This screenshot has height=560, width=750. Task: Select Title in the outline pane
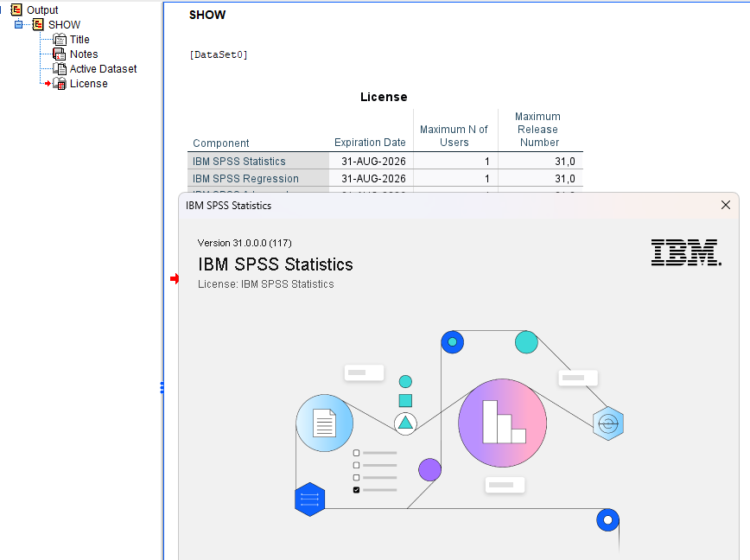coord(79,40)
